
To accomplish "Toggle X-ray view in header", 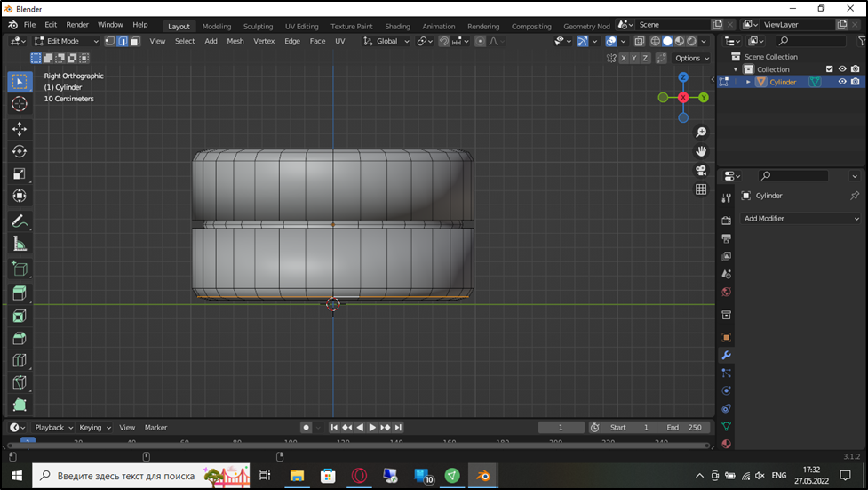I will click(639, 41).
